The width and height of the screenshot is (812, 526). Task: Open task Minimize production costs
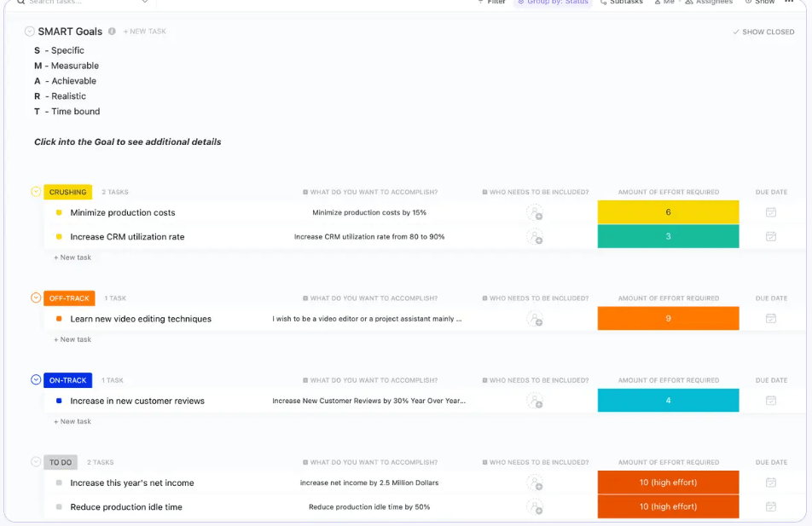[123, 213]
